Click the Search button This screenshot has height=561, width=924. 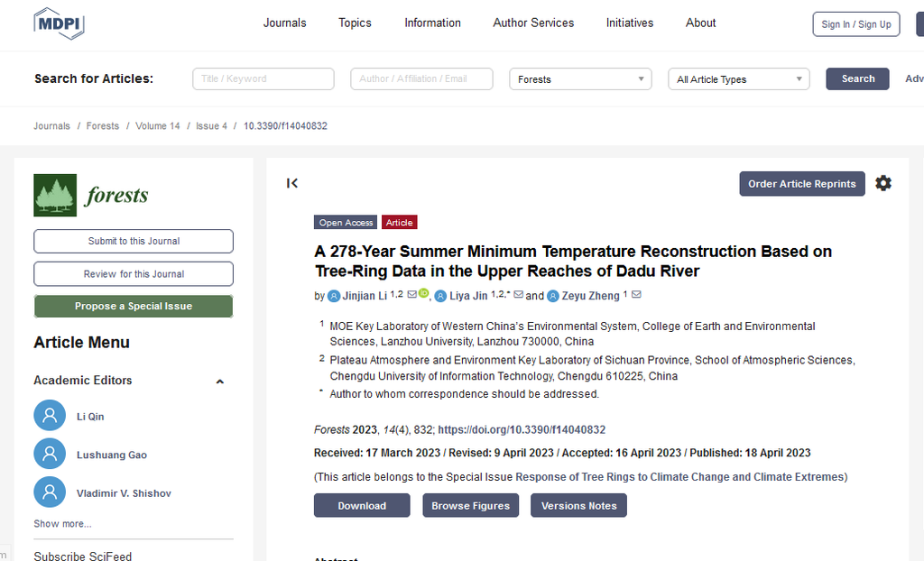click(857, 79)
